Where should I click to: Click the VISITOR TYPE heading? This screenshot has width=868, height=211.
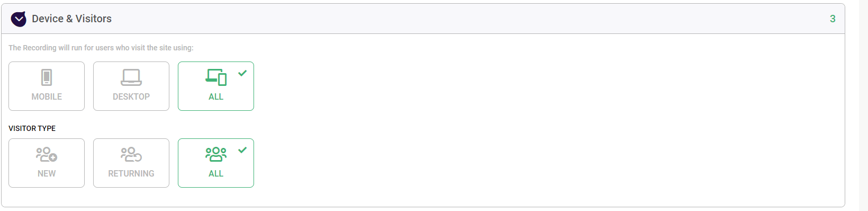click(32, 128)
